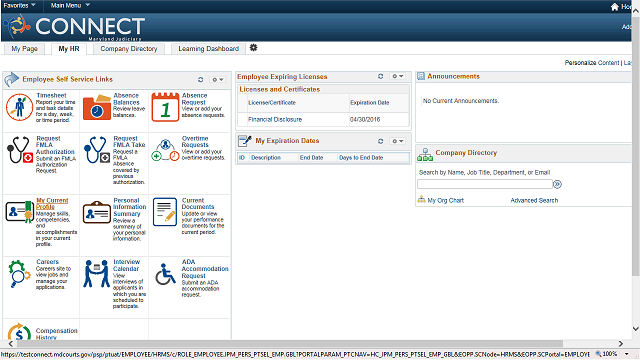Switch to the Learning Dashboard tab
The height and width of the screenshot is (360, 640).
pos(208,49)
